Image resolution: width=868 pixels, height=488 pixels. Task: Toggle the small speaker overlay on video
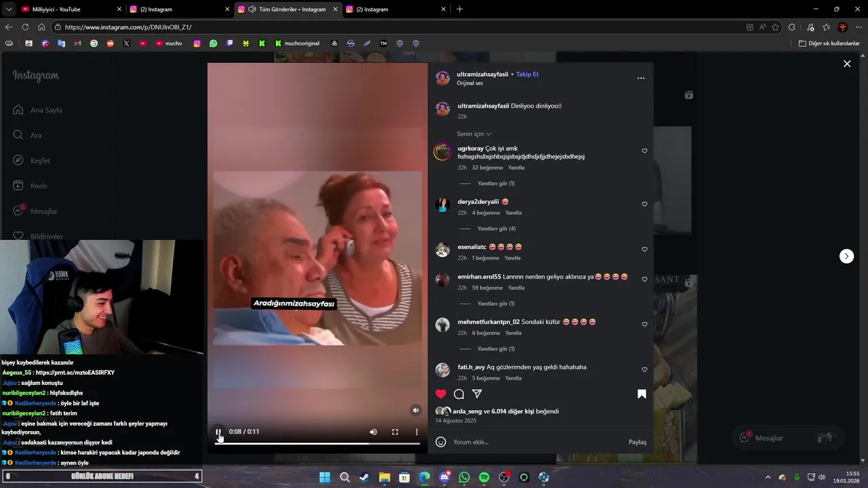(x=416, y=410)
